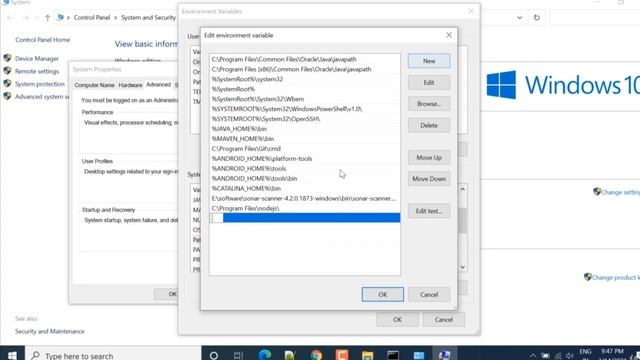Select the plain %SystemRoot% entry

tap(304, 89)
